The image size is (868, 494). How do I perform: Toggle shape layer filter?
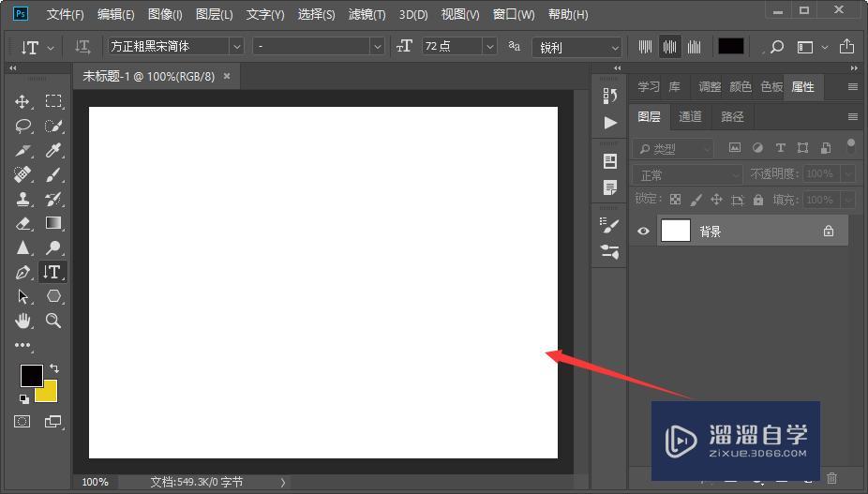(x=802, y=147)
